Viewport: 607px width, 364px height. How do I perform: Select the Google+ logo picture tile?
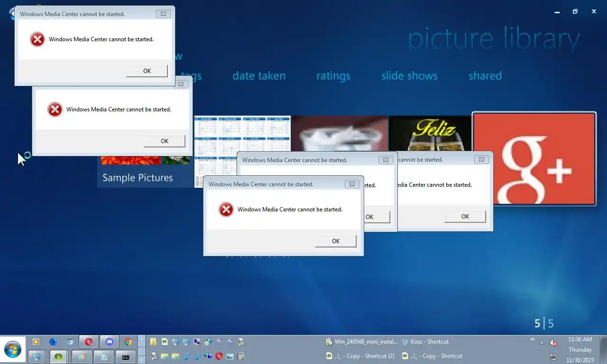point(534,158)
